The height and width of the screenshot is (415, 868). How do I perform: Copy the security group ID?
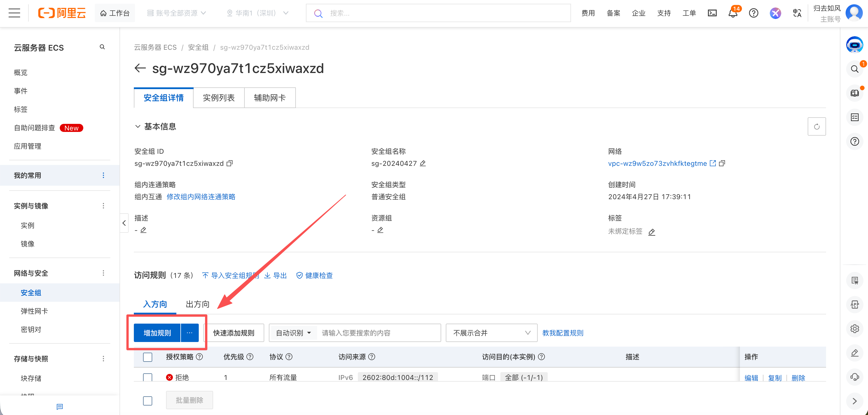(230, 163)
